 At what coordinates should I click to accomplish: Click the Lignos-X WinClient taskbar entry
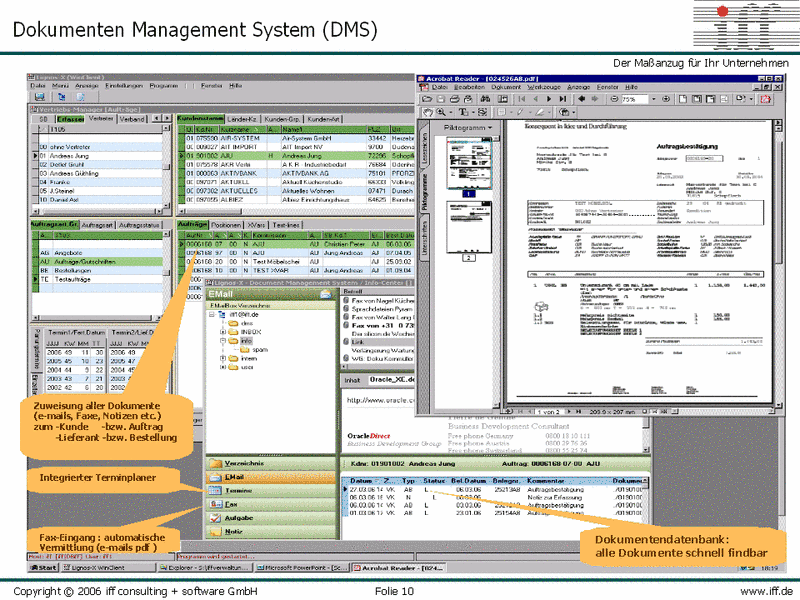click(x=107, y=567)
